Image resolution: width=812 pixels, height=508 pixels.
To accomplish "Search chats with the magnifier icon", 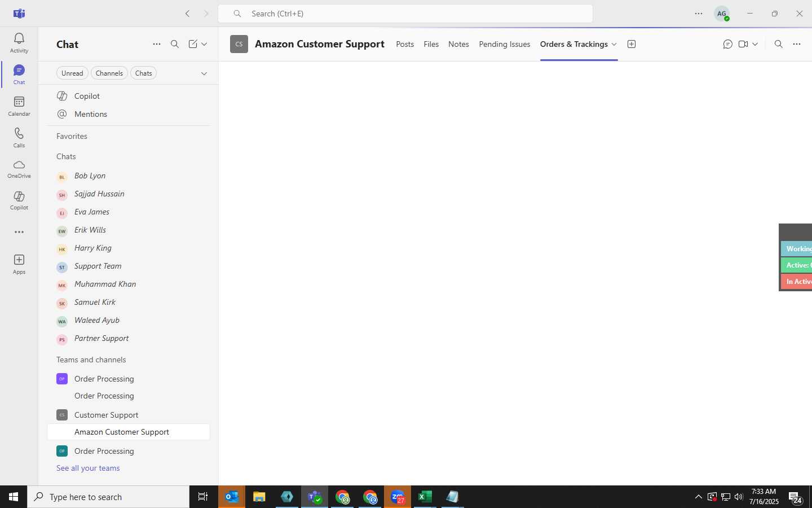I will tap(175, 44).
